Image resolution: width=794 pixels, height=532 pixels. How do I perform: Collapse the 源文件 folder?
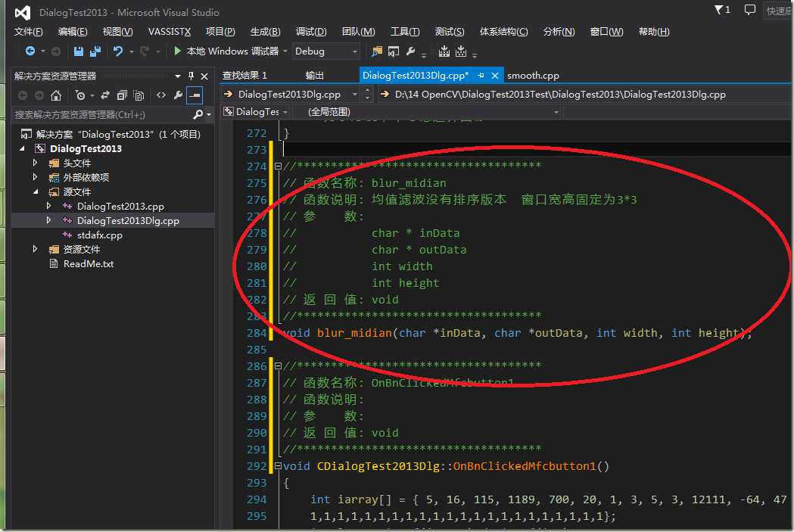pyautogui.click(x=36, y=191)
